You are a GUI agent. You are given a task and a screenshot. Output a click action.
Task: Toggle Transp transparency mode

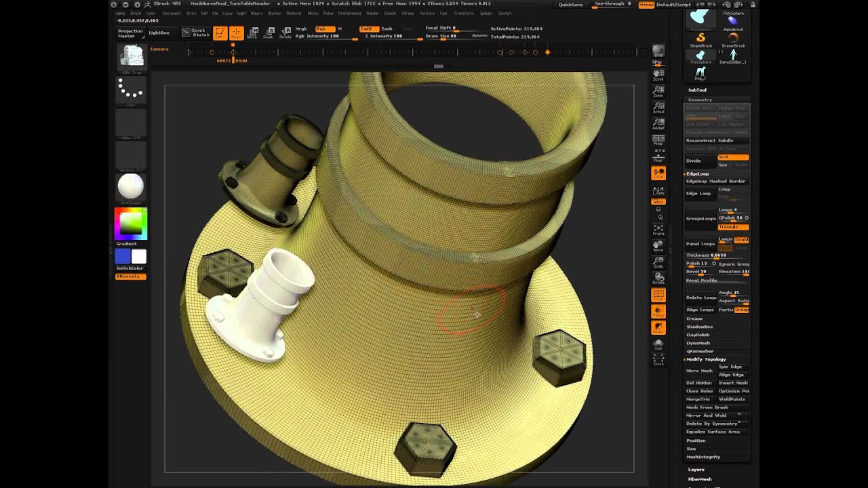click(658, 312)
